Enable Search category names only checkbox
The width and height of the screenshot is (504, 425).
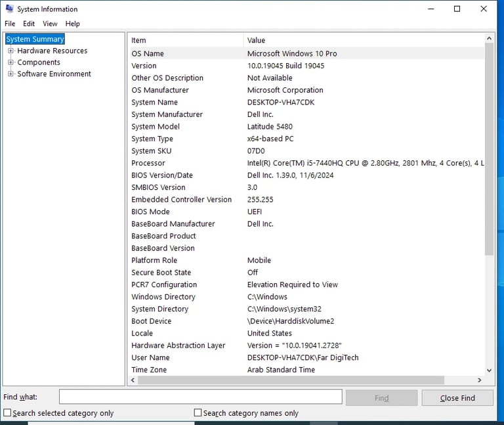pos(198,413)
